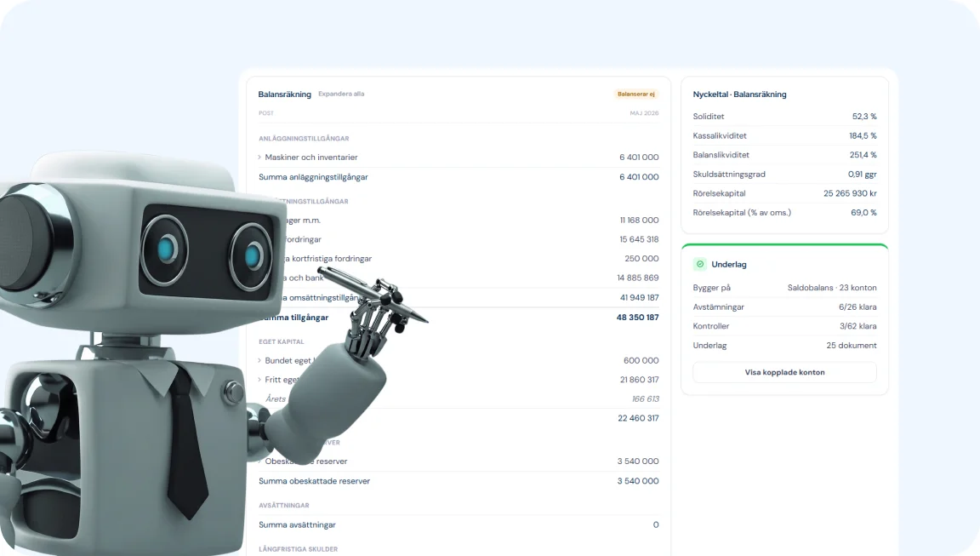Click the Lager m.m. amount 11 168 000
Image resolution: width=980 pixels, height=556 pixels.
click(639, 221)
